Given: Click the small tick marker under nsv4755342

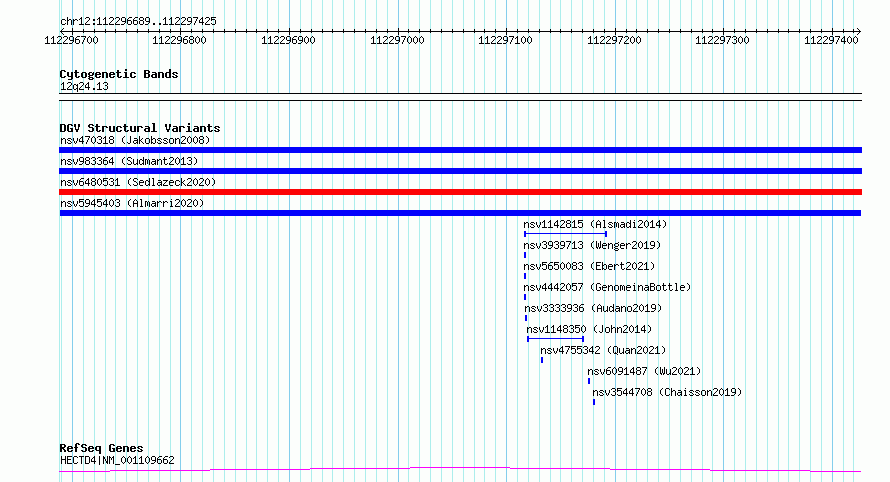Looking at the screenshot, I should [x=542, y=360].
